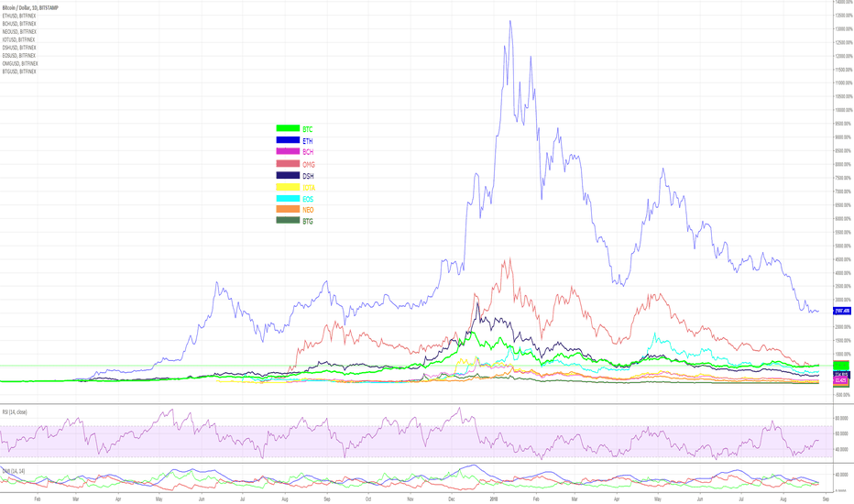Select the IOTUSD, BITFINEX series label

18,39
